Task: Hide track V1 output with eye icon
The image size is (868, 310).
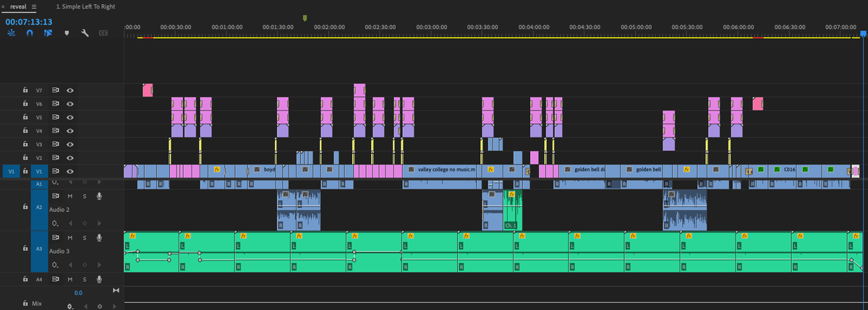Action: [70, 171]
